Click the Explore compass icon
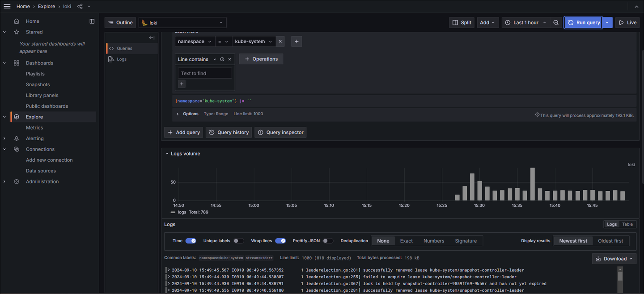 17,117
